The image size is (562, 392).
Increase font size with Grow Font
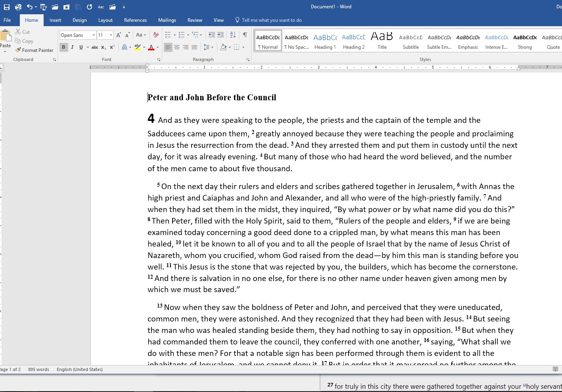(x=119, y=35)
